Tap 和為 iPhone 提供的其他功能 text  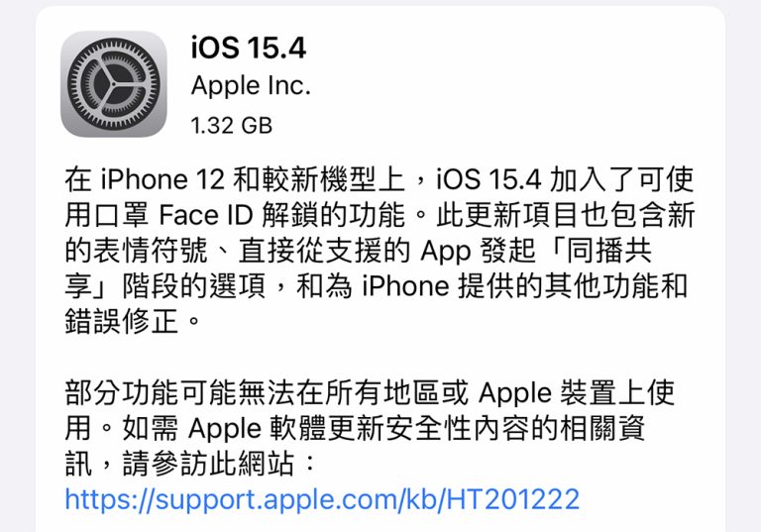click(x=478, y=286)
